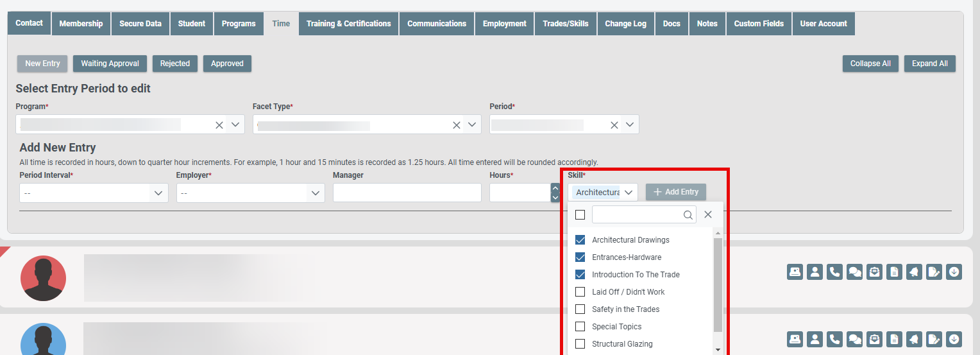Click download arrow icon in blue avatar row

954,338
